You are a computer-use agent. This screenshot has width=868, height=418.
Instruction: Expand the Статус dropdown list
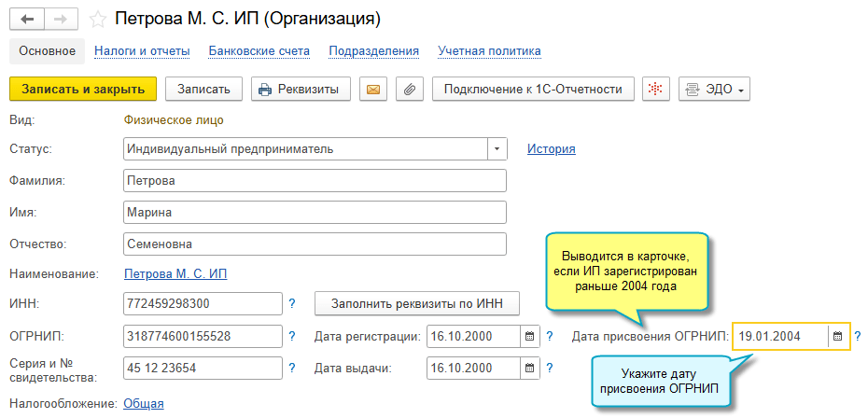click(497, 149)
